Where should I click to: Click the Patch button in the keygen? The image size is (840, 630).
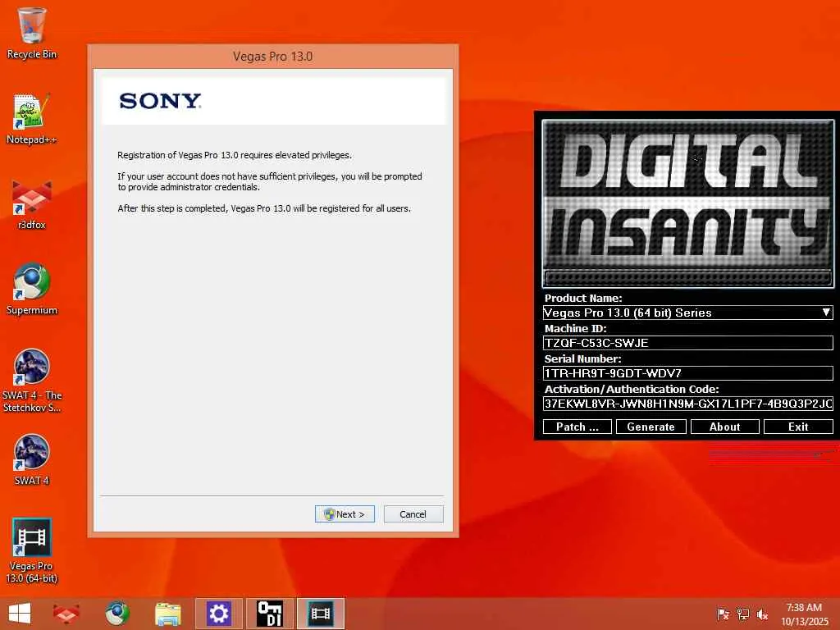coord(577,427)
